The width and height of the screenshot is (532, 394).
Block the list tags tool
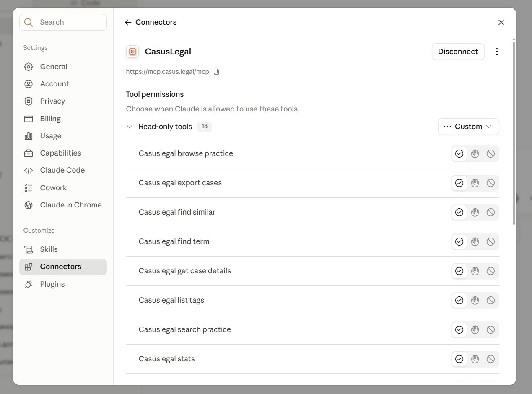coord(490,301)
